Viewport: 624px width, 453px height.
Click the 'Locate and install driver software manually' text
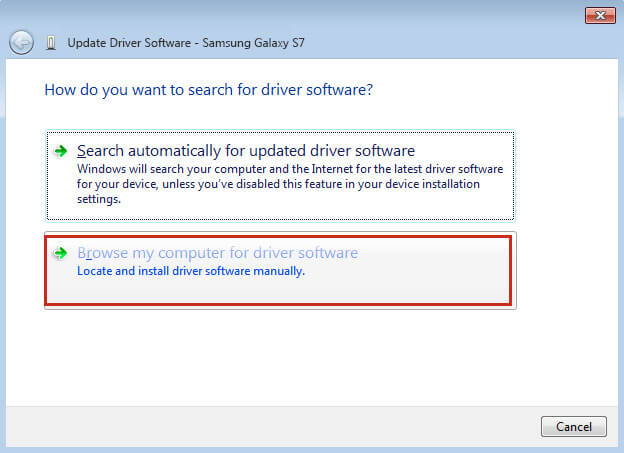(x=191, y=271)
